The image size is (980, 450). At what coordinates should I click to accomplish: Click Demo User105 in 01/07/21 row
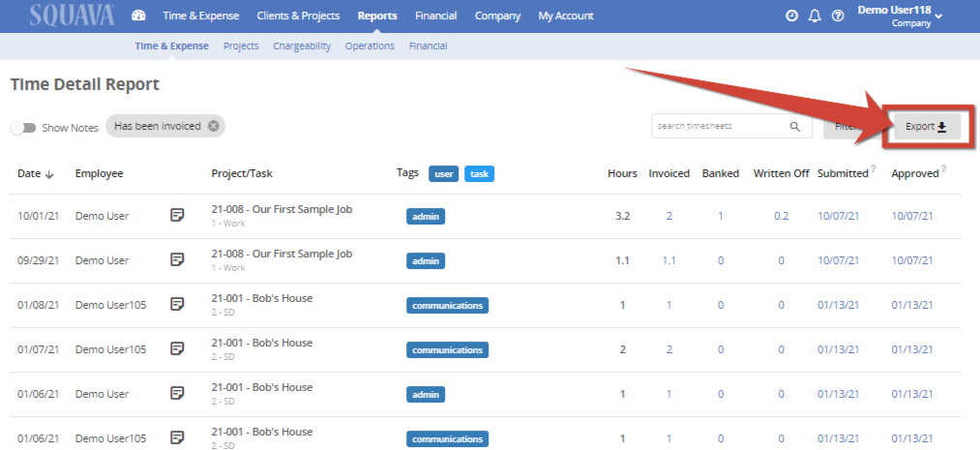tap(110, 349)
